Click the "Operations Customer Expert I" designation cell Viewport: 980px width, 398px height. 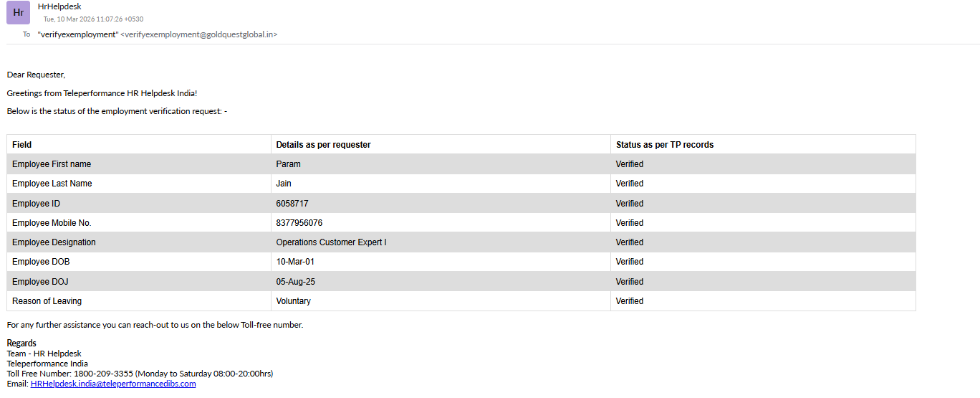(331, 242)
